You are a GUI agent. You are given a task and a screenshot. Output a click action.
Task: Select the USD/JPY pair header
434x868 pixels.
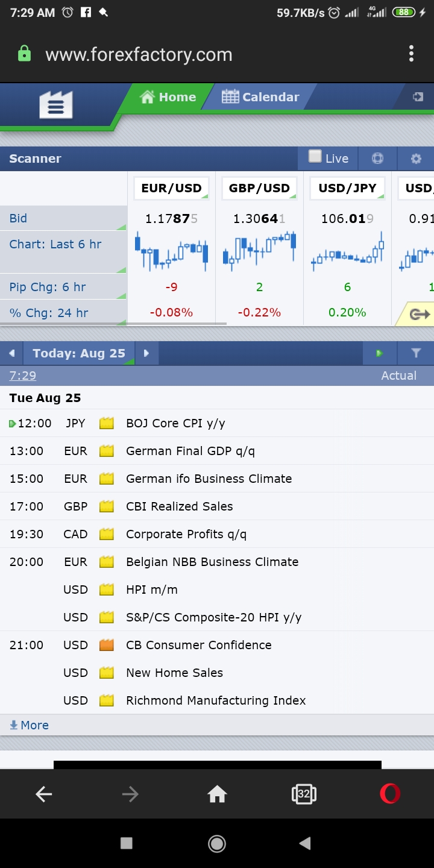click(x=347, y=188)
